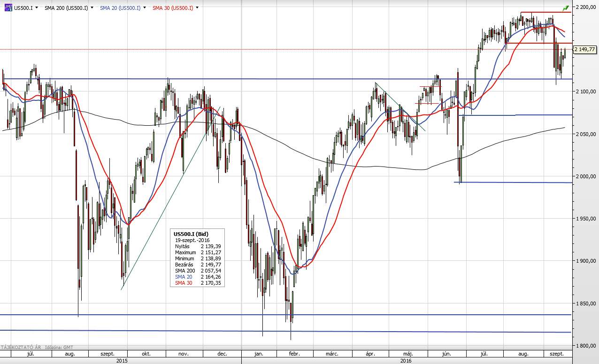Click the febr. month on time axis
The image size is (599, 364).
click(294, 354)
